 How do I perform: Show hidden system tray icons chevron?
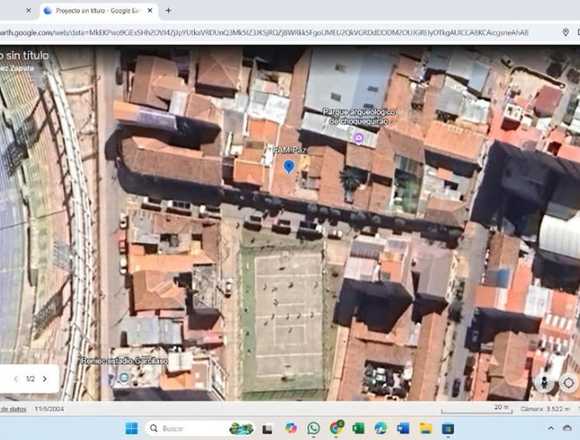click(551, 428)
